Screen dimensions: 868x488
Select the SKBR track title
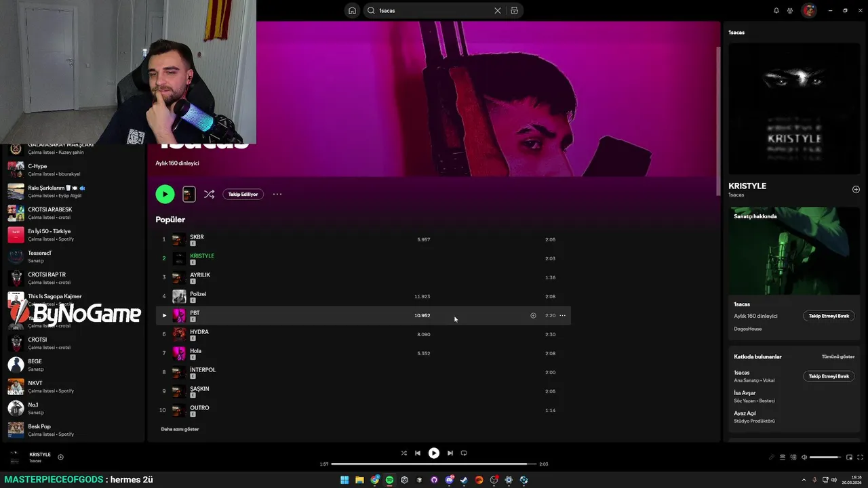point(197,237)
